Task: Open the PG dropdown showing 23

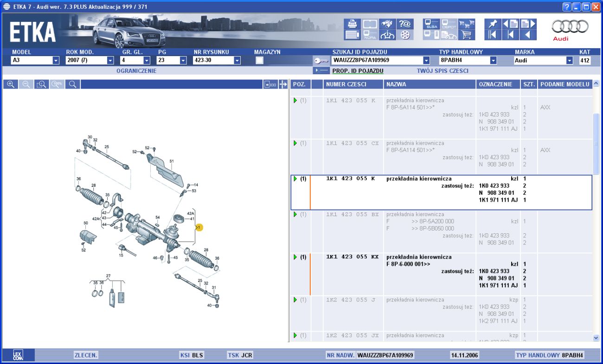Action: (x=183, y=60)
